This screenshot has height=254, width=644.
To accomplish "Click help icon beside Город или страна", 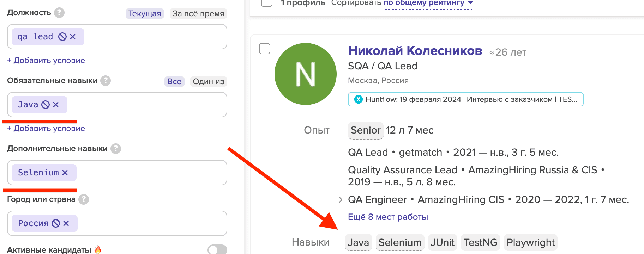I will pyautogui.click(x=83, y=199).
